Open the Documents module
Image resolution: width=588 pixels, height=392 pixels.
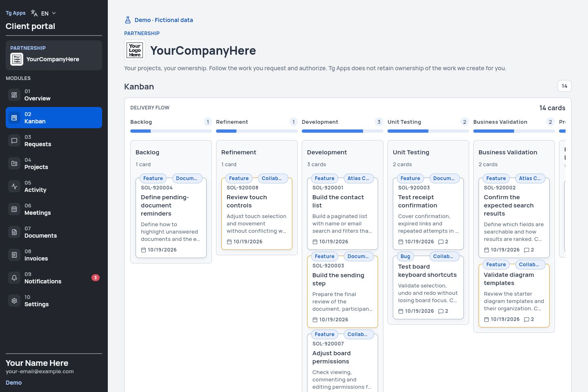click(54, 232)
